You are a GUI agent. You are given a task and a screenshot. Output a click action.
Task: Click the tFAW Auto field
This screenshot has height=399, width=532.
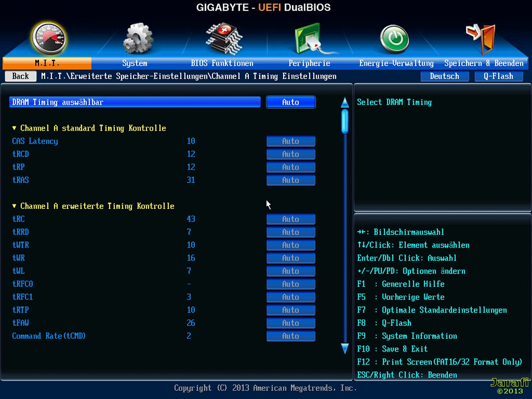[291, 323]
